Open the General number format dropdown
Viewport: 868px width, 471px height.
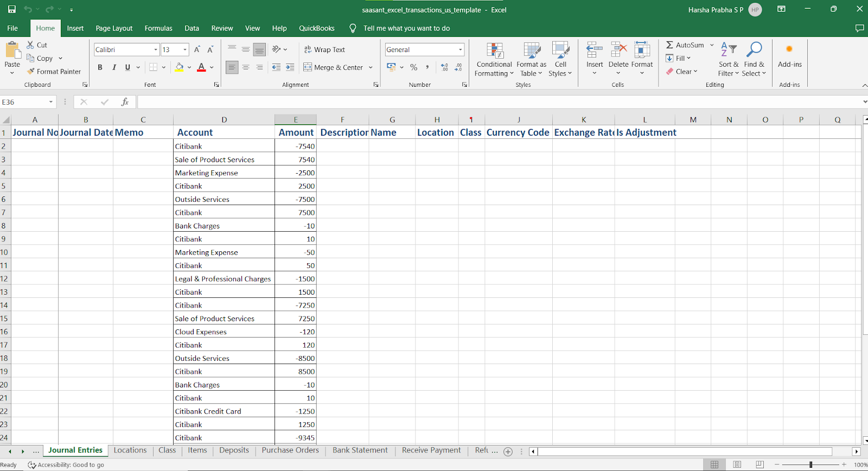tap(461, 49)
